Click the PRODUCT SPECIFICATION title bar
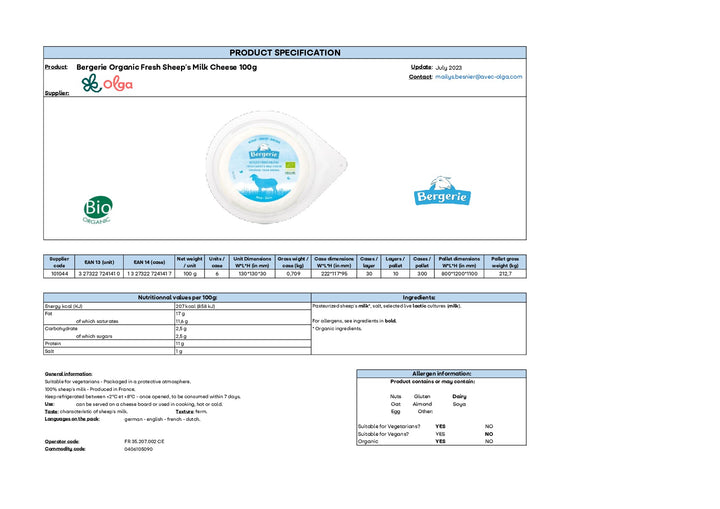The width and height of the screenshot is (720, 509). pos(285,52)
